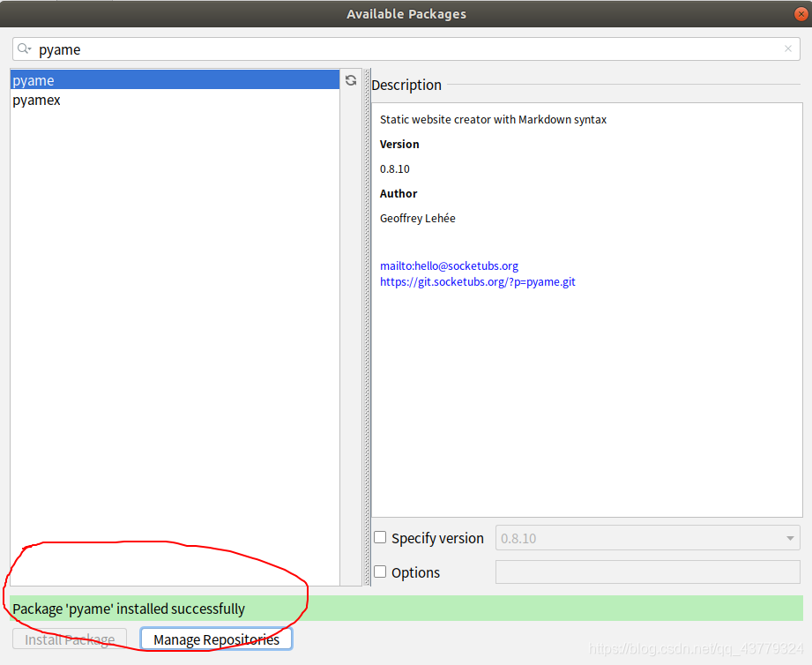The height and width of the screenshot is (665, 812).
Task: Click the Options text input field
Action: pos(648,572)
